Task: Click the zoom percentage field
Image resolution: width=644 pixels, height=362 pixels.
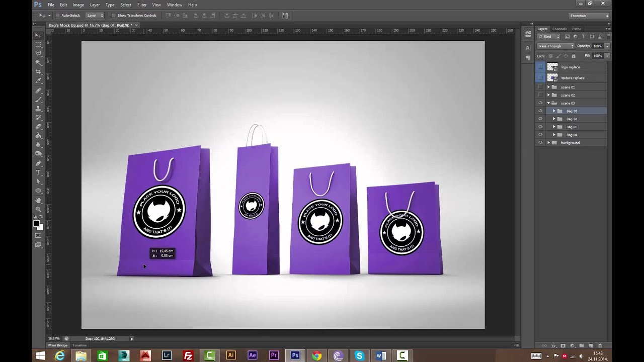Action: 54,339
